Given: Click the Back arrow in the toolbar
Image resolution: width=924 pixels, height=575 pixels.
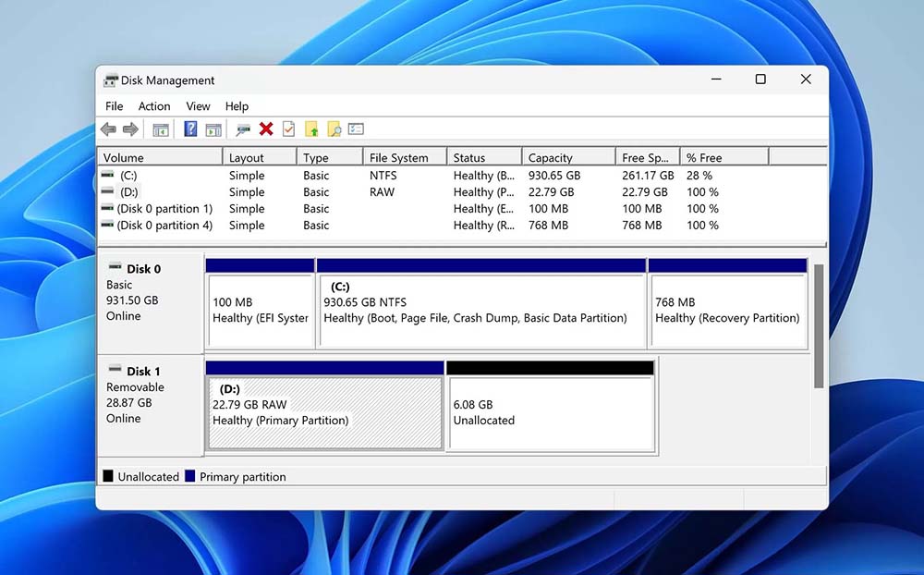Looking at the screenshot, I should click(x=109, y=129).
